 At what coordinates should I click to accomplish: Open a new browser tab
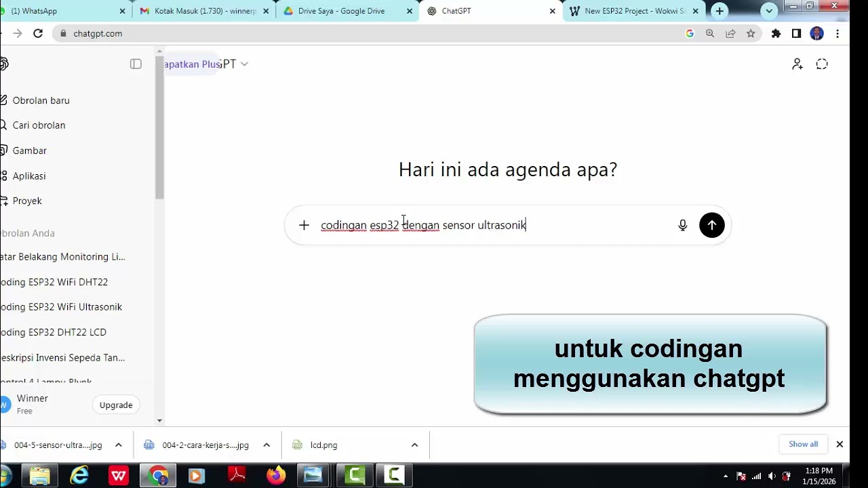click(x=719, y=11)
